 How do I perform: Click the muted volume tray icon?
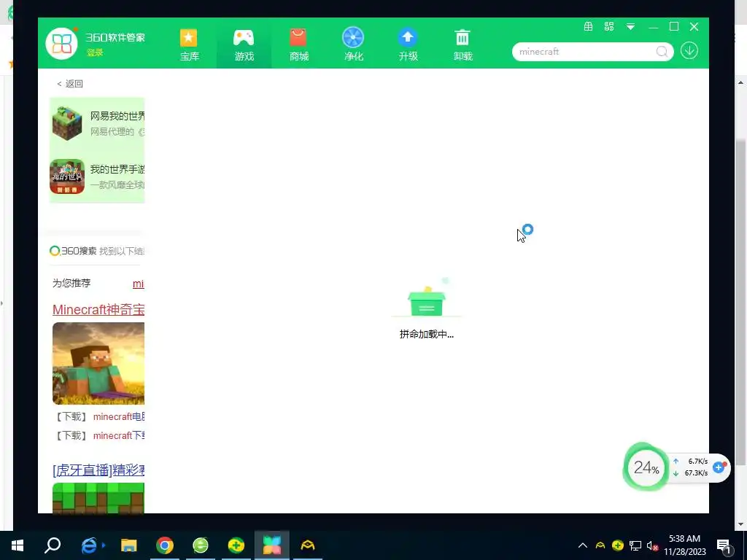pos(652,546)
